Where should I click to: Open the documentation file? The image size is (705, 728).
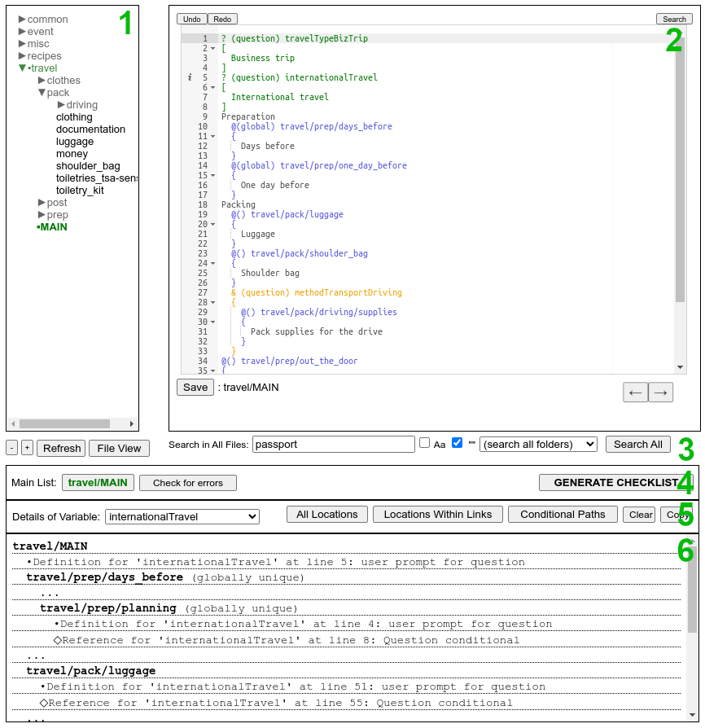[90, 129]
